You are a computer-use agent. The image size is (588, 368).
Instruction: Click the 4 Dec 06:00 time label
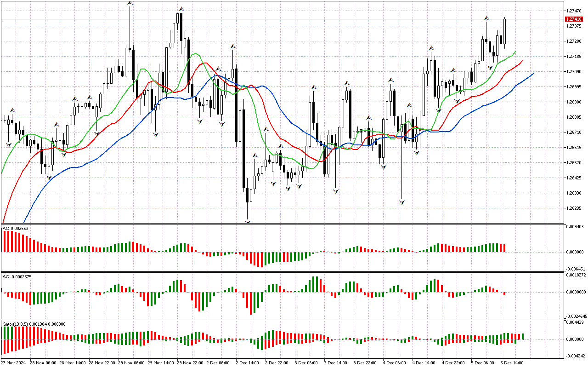click(x=395, y=363)
